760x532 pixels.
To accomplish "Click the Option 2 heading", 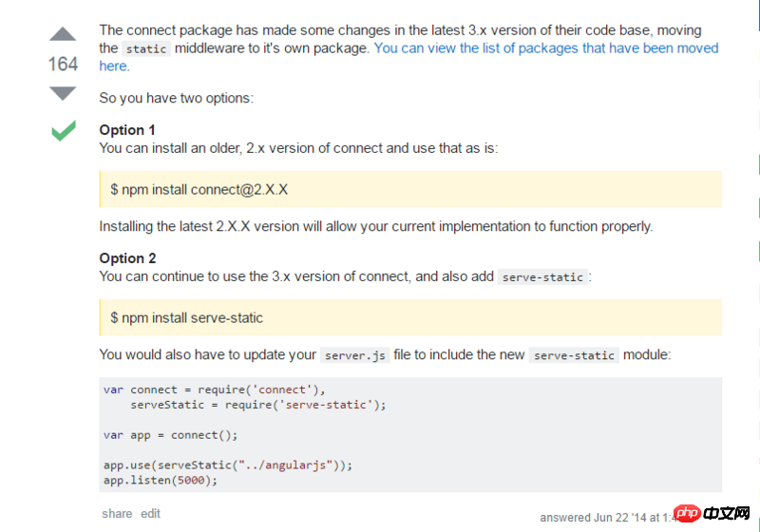I will (x=127, y=258).
